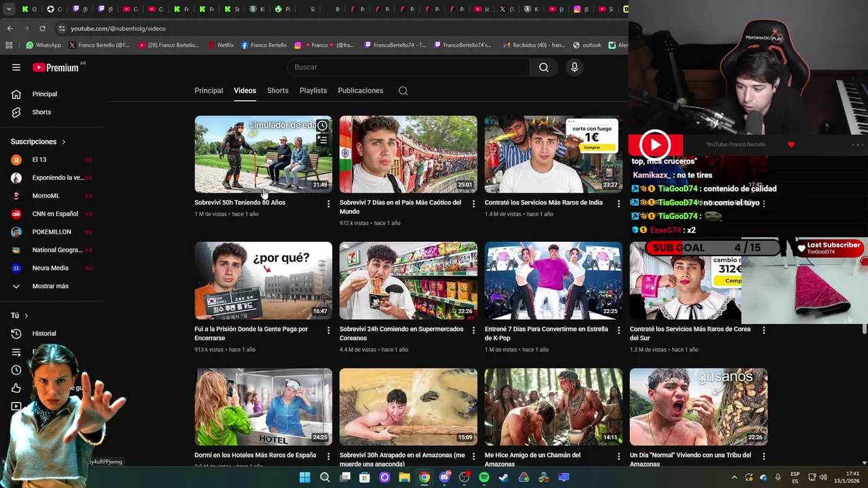868x488 pixels.
Task: Open the Shorts sidebar icon
Action: click(x=16, y=112)
